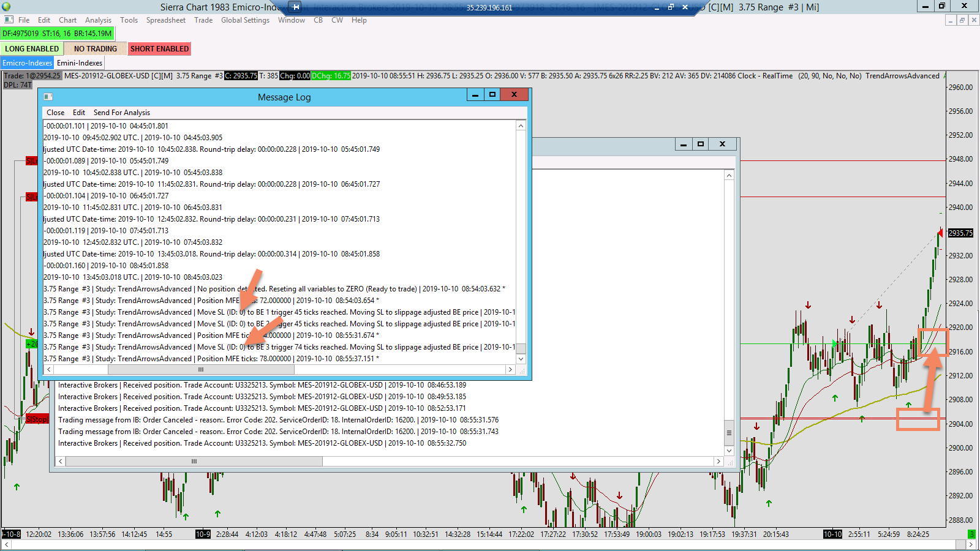Close the Message Log window

(514, 95)
